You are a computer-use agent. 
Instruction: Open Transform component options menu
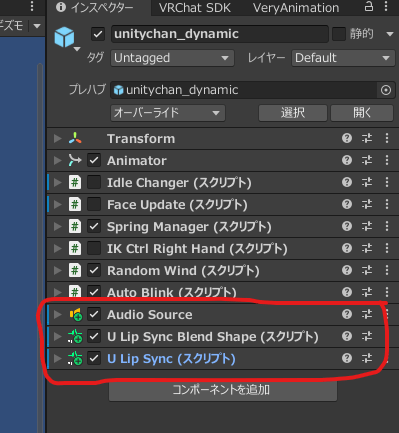click(x=387, y=138)
